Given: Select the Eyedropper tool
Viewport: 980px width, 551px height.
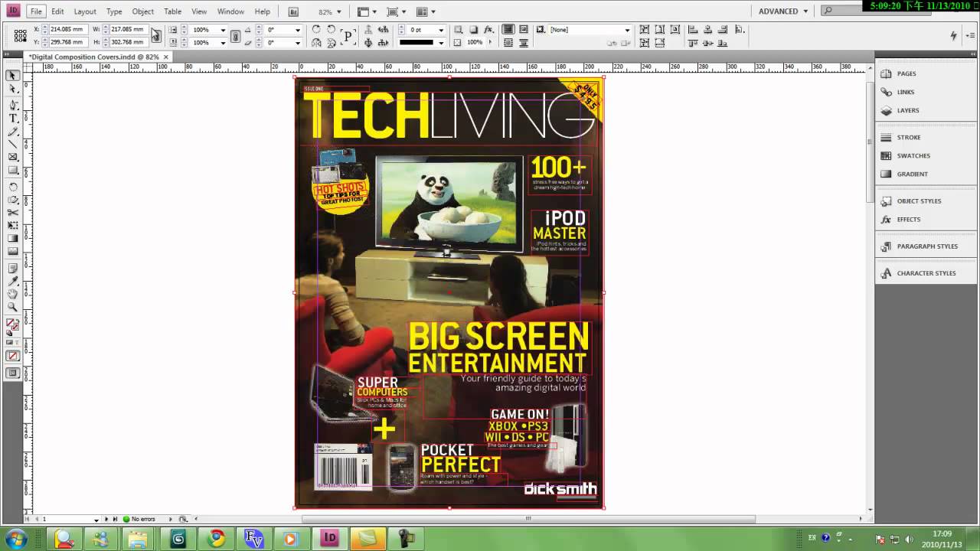Looking at the screenshot, I should [13, 282].
